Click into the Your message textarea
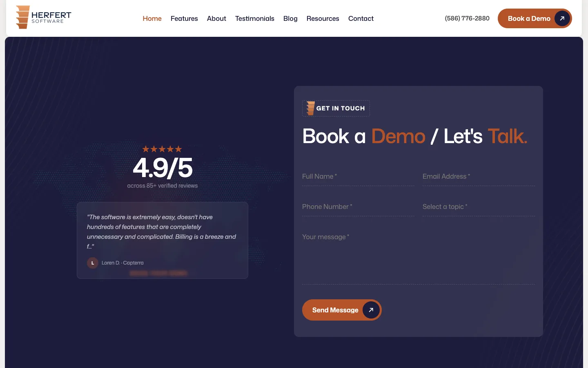This screenshot has width=588, height=368. coord(419,256)
